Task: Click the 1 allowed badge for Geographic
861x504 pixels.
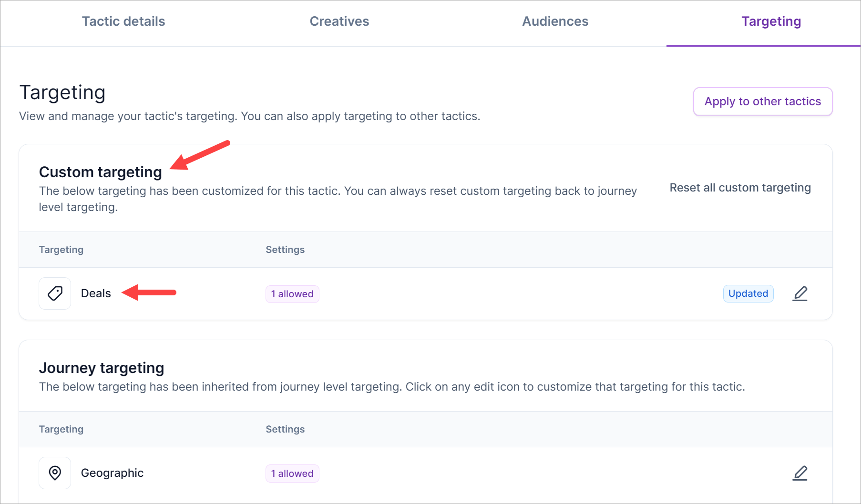Action: [x=292, y=474]
